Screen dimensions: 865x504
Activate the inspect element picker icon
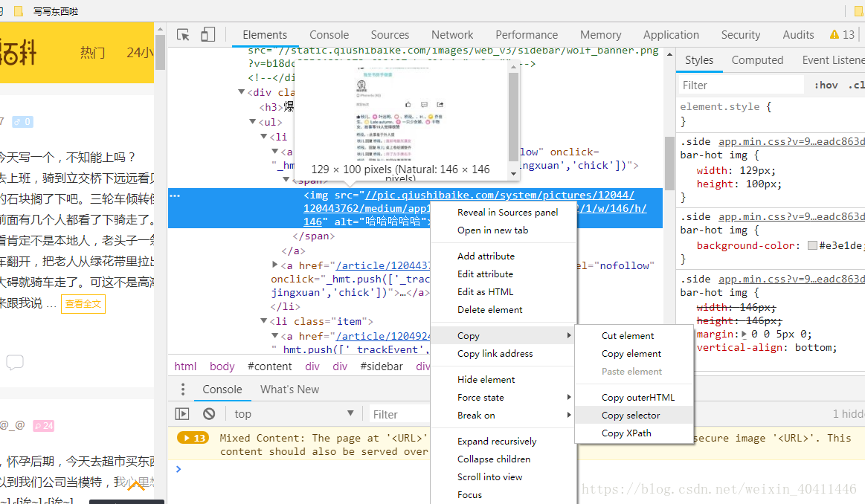coord(183,35)
